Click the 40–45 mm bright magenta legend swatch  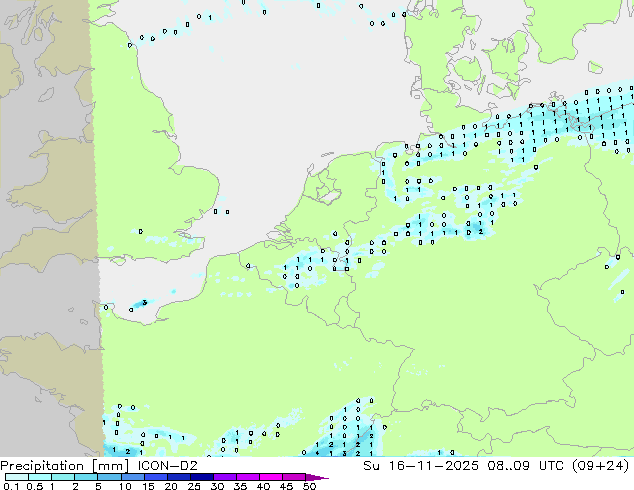point(271,477)
